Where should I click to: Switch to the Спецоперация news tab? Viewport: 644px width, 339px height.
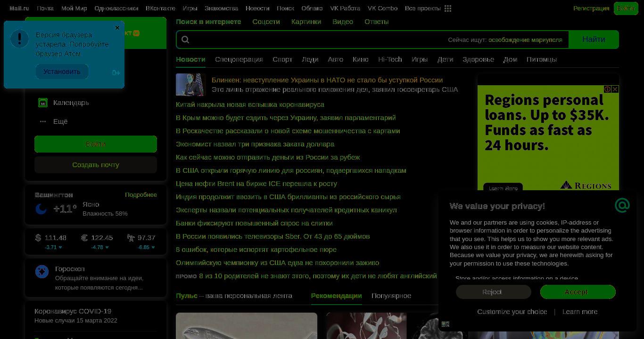239,59
